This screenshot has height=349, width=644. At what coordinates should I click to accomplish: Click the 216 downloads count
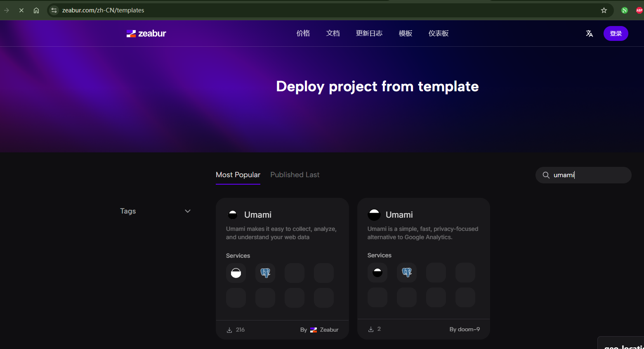pos(240,330)
